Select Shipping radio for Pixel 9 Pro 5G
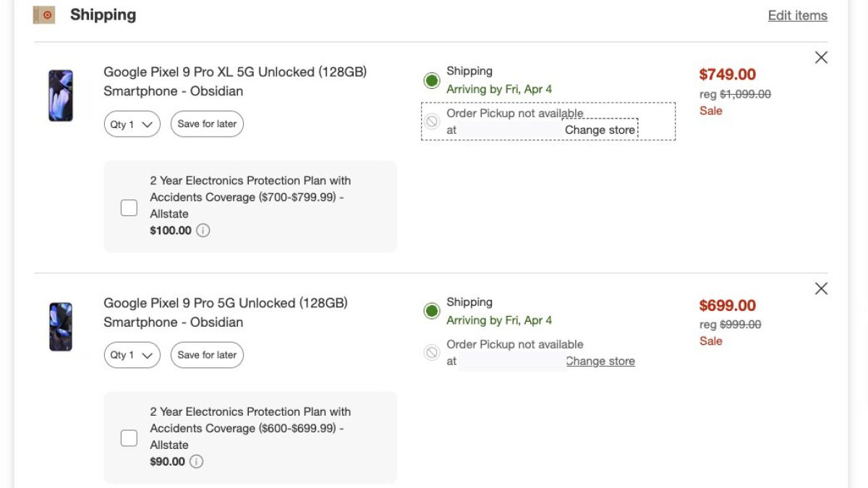The image size is (868, 488). coord(432,312)
